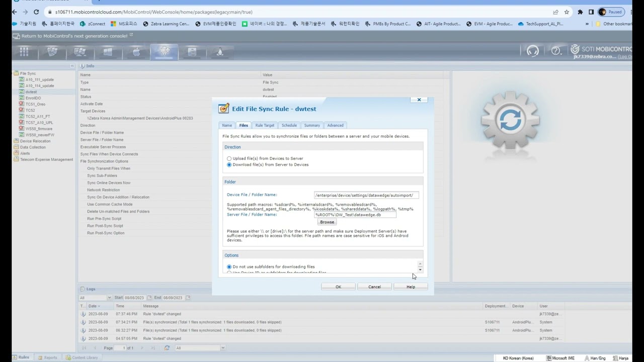644x362 pixels.
Task: Select the dwtest rule in the tree
Action: 31,92
